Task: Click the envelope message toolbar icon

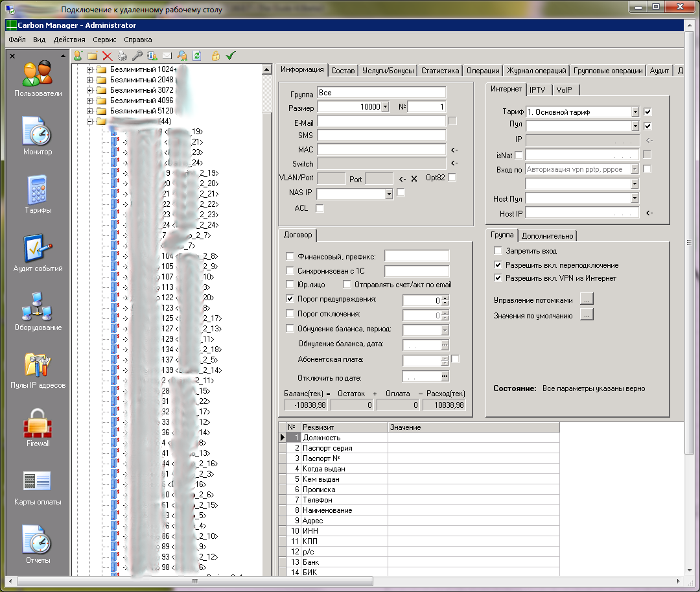Action: [167, 56]
